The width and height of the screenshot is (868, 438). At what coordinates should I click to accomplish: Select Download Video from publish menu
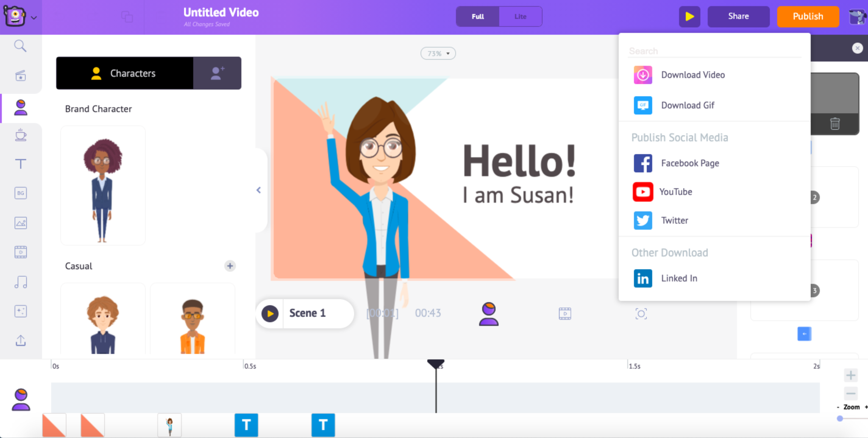point(692,75)
